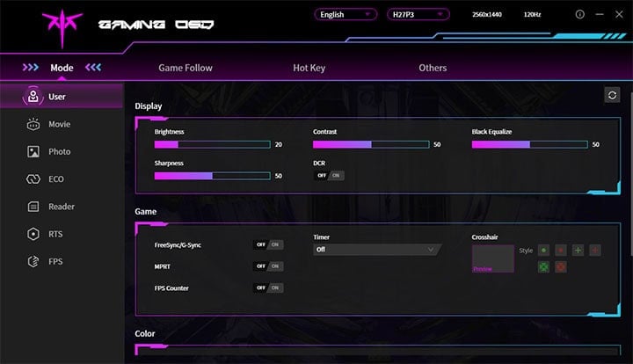This screenshot has height=364, width=633.
Task: Pick the FPS mode icon
Action: coord(33,261)
